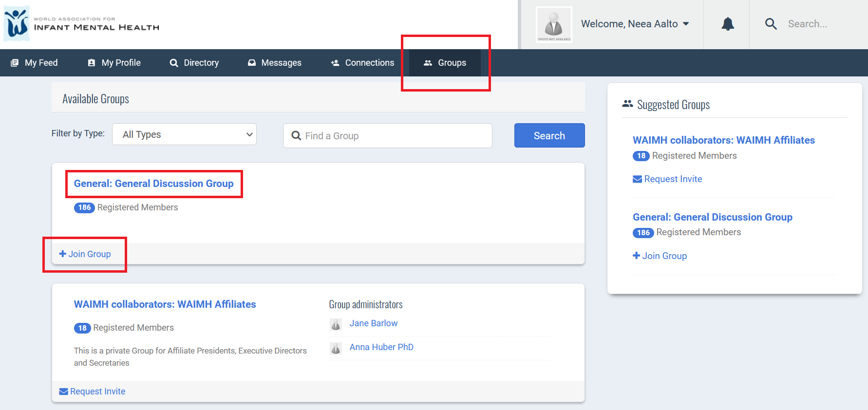Image resolution: width=868 pixels, height=410 pixels.
Task: Click the 18 badge in Suggested Groups
Action: [641, 156]
